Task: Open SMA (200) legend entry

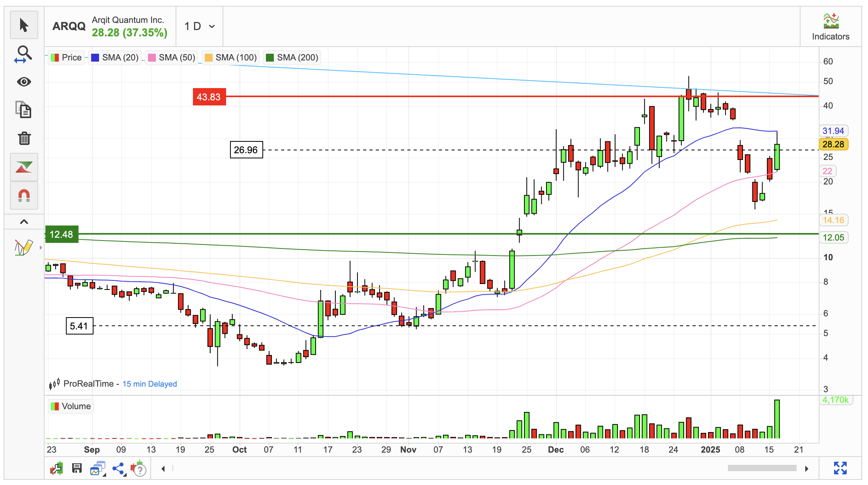Action: point(292,57)
